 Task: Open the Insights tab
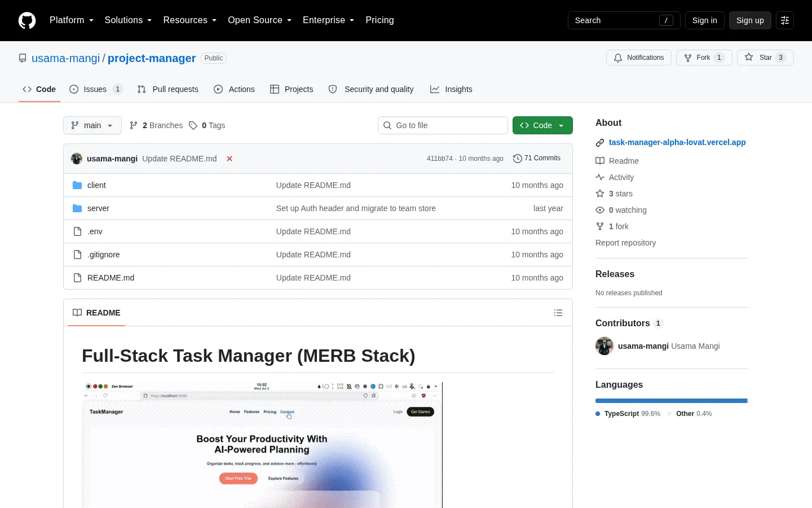[x=451, y=89]
